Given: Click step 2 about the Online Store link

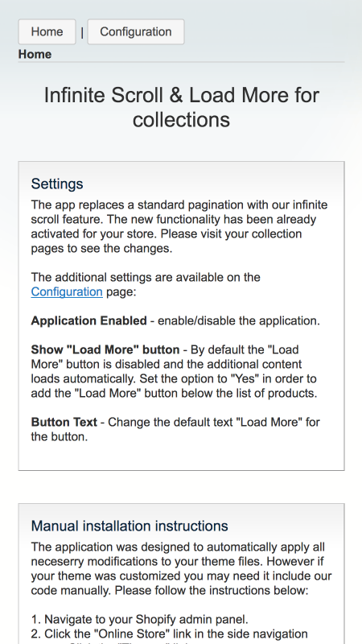Looking at the screenshot, I should [170, 634].
